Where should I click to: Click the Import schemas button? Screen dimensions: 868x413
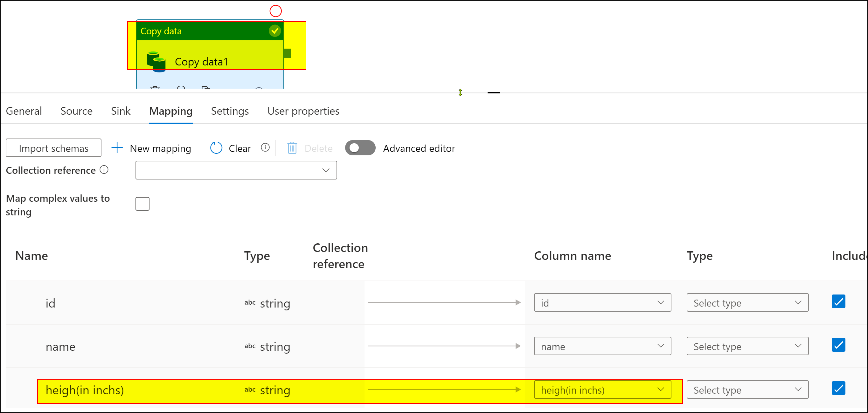point(53,148)
